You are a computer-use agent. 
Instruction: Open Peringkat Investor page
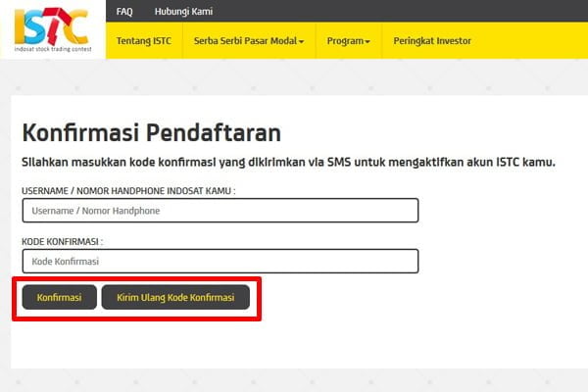pos(432,41)
